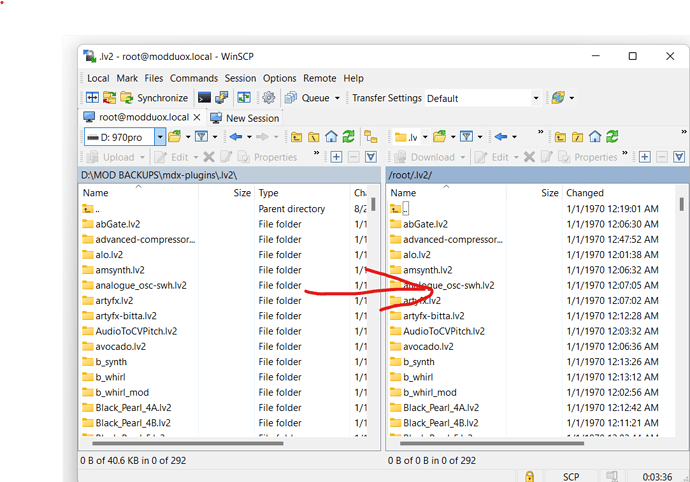This screenshot has width=690, height=482.
Task: Go to local parent directory icon
Action: [296, 137]
